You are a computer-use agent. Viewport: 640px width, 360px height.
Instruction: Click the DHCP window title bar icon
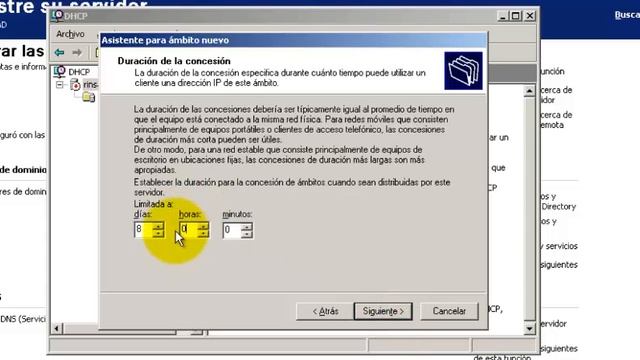[57, 16]
